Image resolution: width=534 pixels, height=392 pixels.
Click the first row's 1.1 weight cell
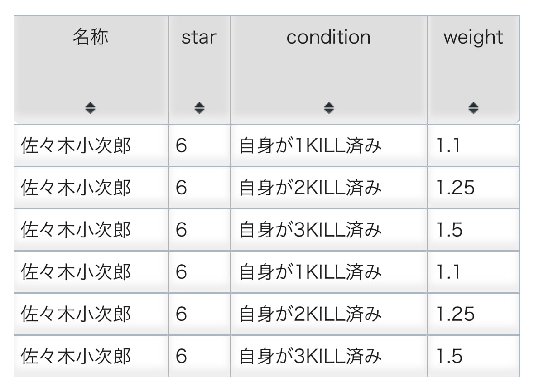pos(448,146)
